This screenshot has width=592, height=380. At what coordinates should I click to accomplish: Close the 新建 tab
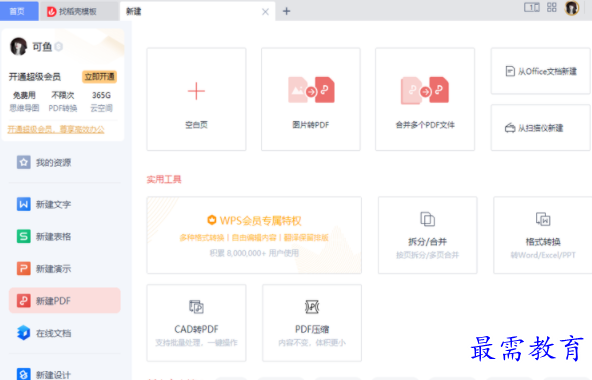pos(265,12)
